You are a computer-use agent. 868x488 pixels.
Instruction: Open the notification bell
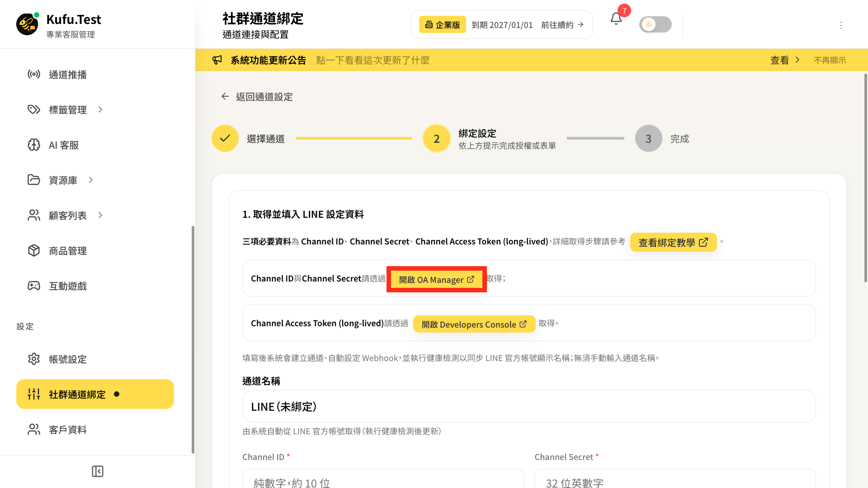616,19
